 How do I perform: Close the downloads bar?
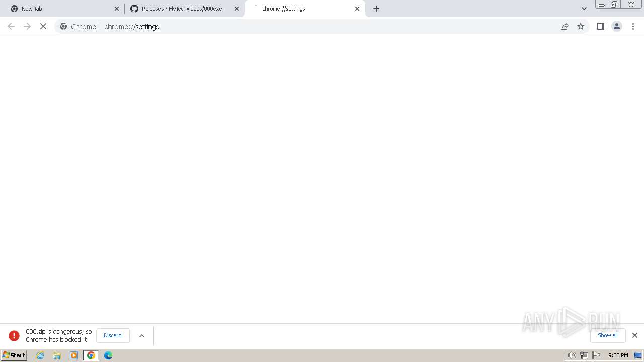[x=635, y=335]
